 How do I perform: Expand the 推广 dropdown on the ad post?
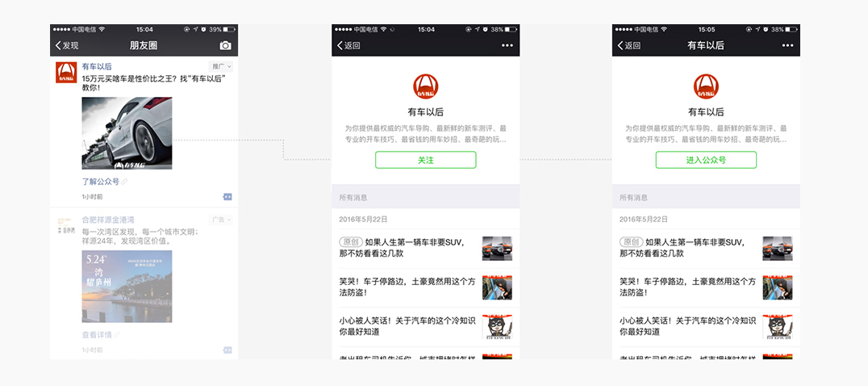221,66
